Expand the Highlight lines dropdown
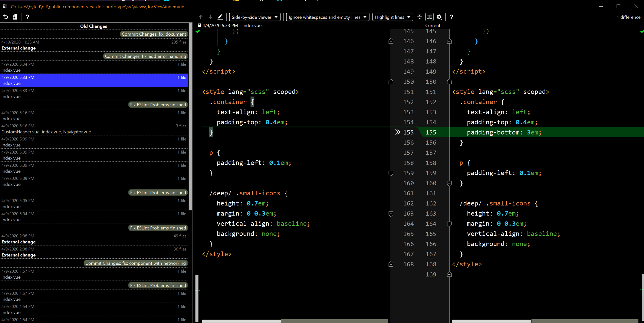644x323 pixels. point(392,17)
